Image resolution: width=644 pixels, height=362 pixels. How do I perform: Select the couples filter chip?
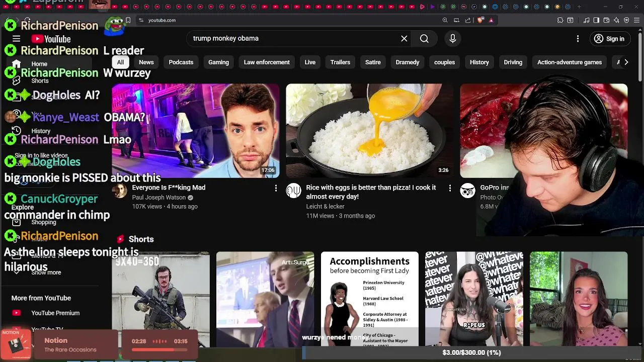(x=444, y=62)
